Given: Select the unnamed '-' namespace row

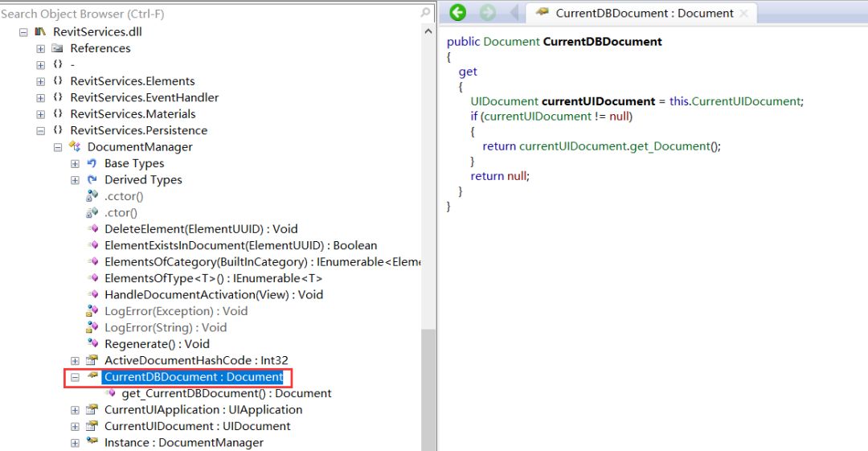Looking at the screenshot, I should click(x=72, y=65).
